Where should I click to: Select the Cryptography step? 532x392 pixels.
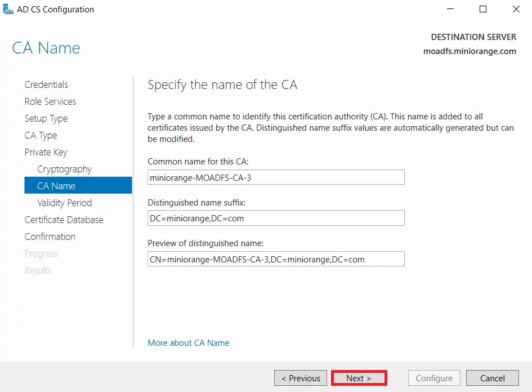(64, 169)
